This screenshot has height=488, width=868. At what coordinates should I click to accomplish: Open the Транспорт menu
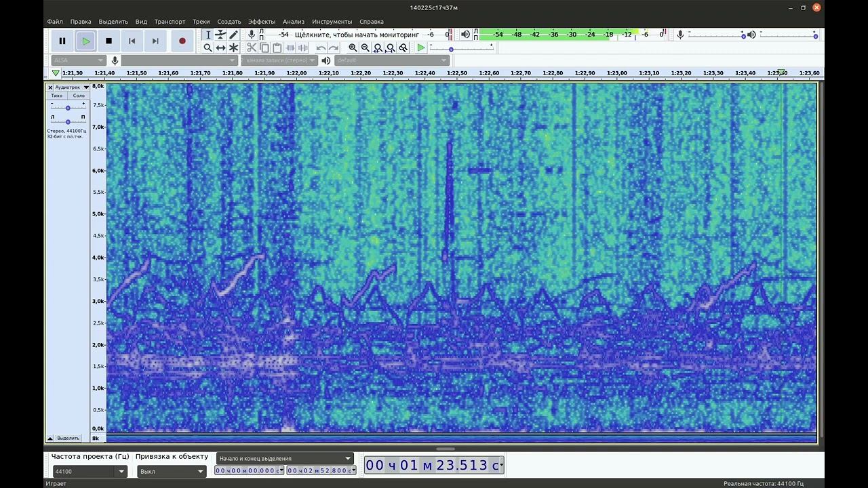pos(170,22)
